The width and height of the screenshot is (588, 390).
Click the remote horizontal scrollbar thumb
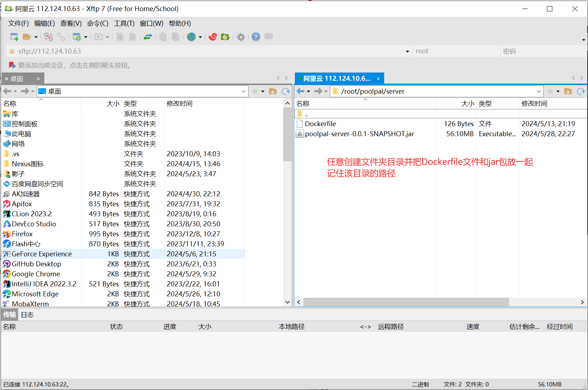406,302
